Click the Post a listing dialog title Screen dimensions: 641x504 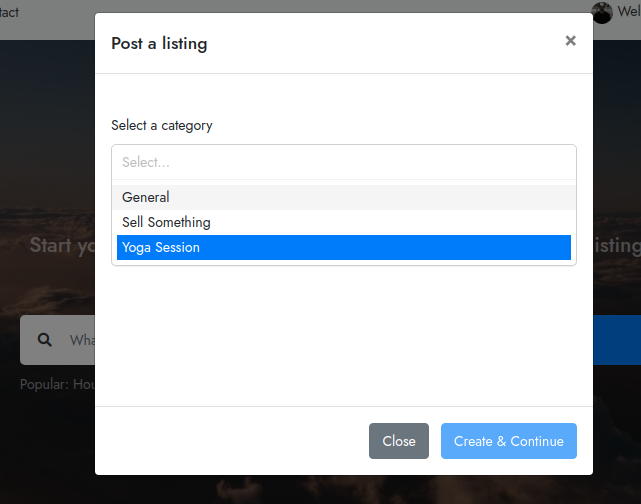[159, 43]
